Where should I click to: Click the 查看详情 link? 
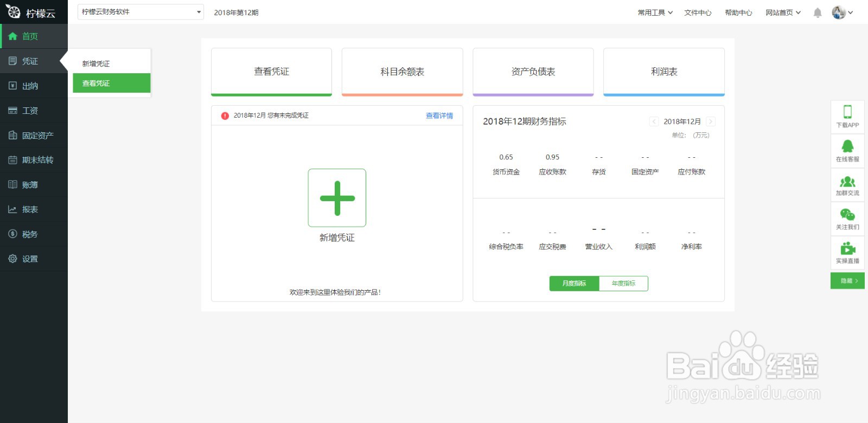pyautogui.click(x=439, y=116)
